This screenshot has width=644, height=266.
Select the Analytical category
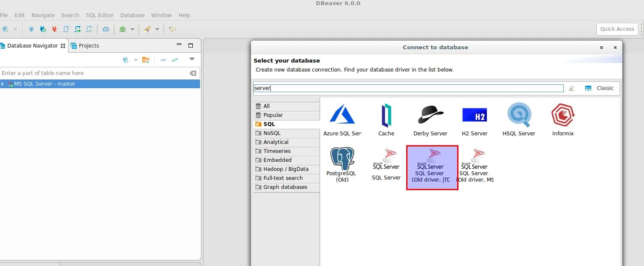pyautogui.click(x=287, y=142)
